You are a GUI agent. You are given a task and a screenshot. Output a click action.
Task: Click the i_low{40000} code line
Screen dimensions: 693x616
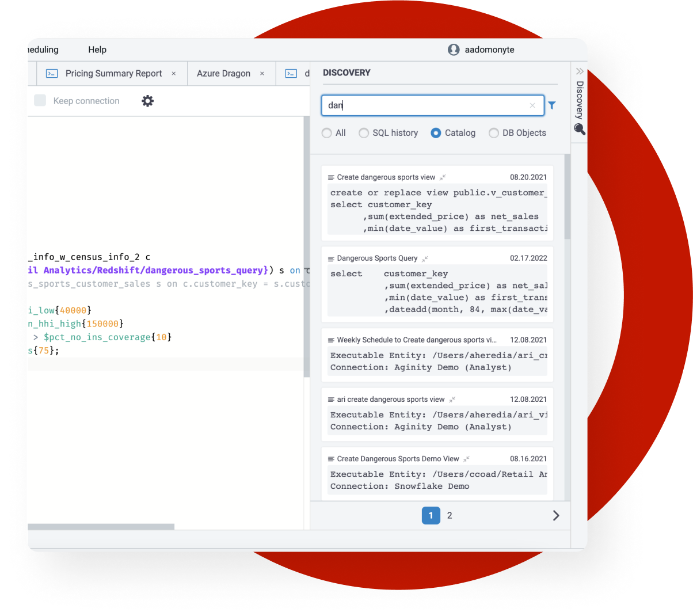tap(59, 310)
